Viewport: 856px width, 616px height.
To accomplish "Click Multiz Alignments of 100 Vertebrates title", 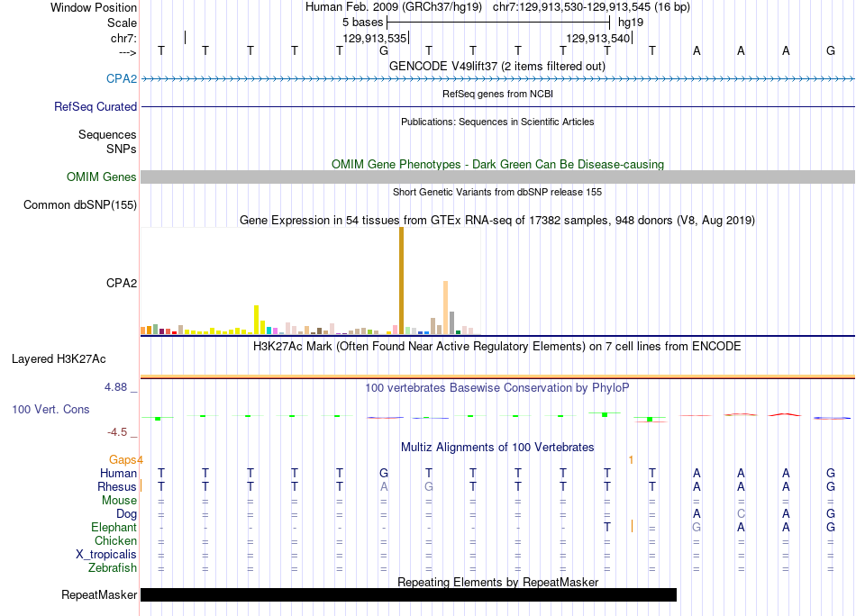I will click(497, 447).
